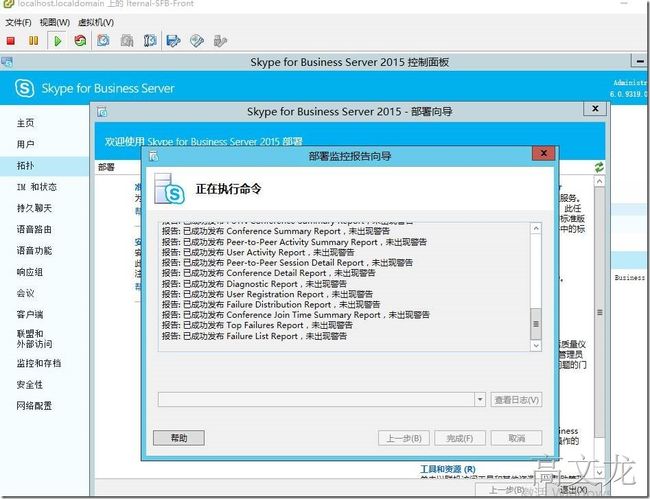Select 主页 in the left navigation

click(25, 123)
